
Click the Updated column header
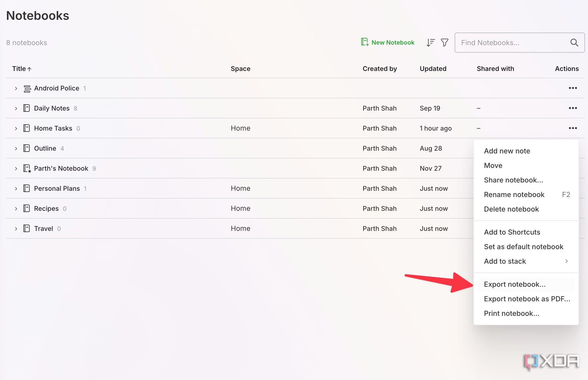[433, 69]
